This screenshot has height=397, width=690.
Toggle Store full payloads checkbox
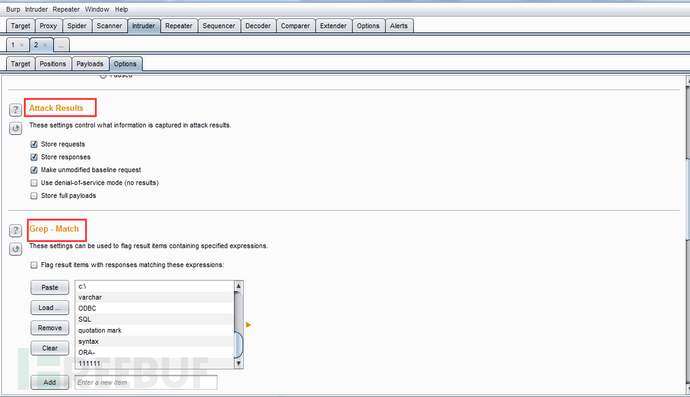coord(34,195)
